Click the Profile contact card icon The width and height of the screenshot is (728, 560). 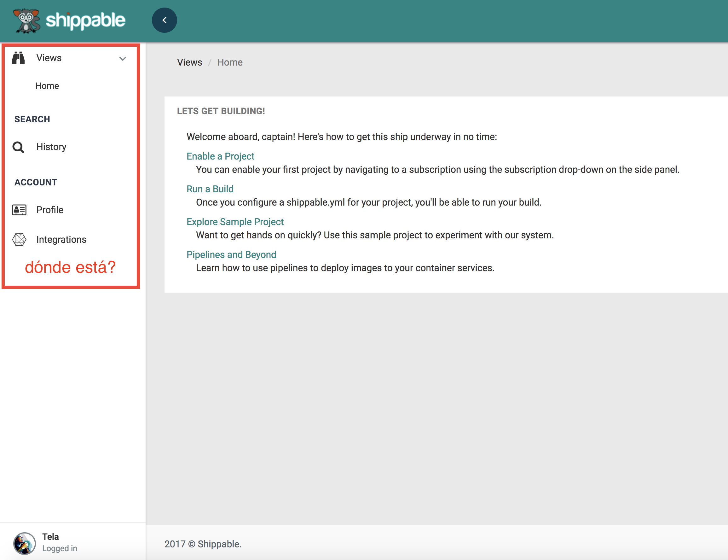pos(19,210)
